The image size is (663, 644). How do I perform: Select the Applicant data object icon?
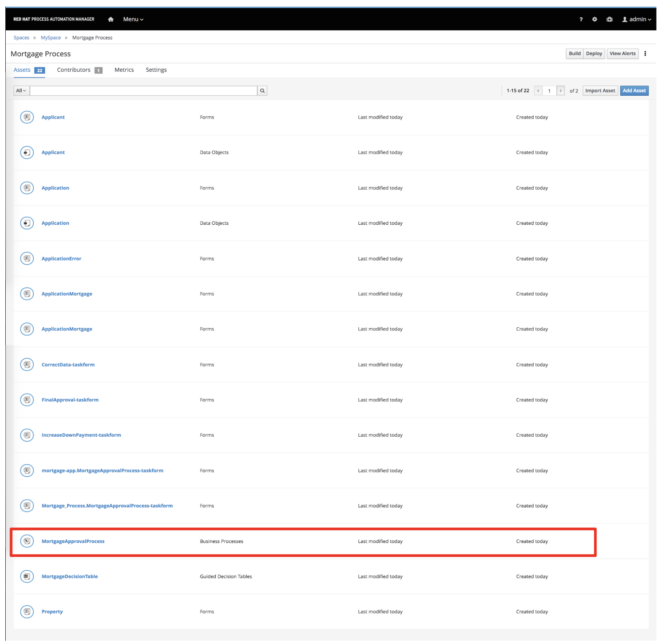tap(27, 152)
